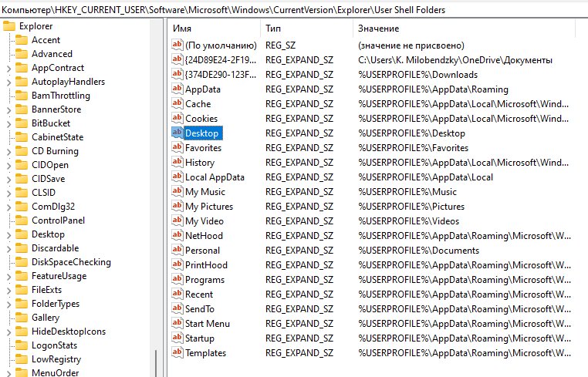Screen dimensions: 588x377
Task: Click the string icon beside My Video
Action: pyautogui.click(x=177, y=220)
